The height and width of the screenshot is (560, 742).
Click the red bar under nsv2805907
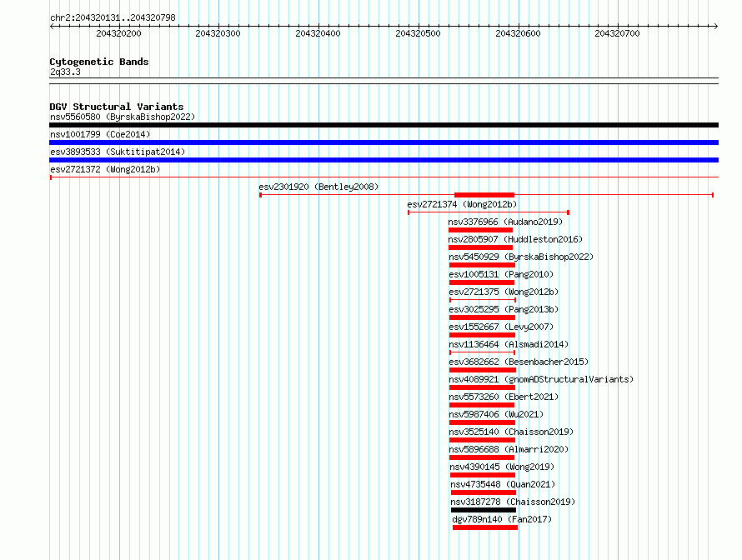(480, 247)
